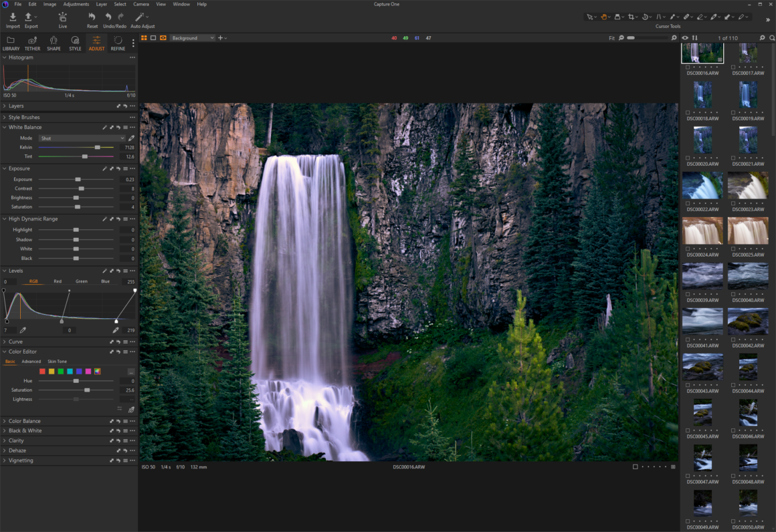Click the zoom-in magnifier right of zoom slider

(674, 37)
